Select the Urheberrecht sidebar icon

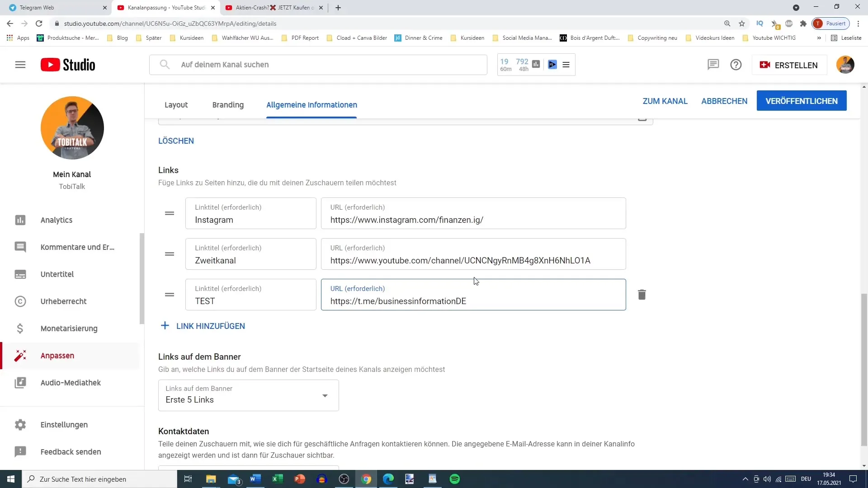(20, 301)
